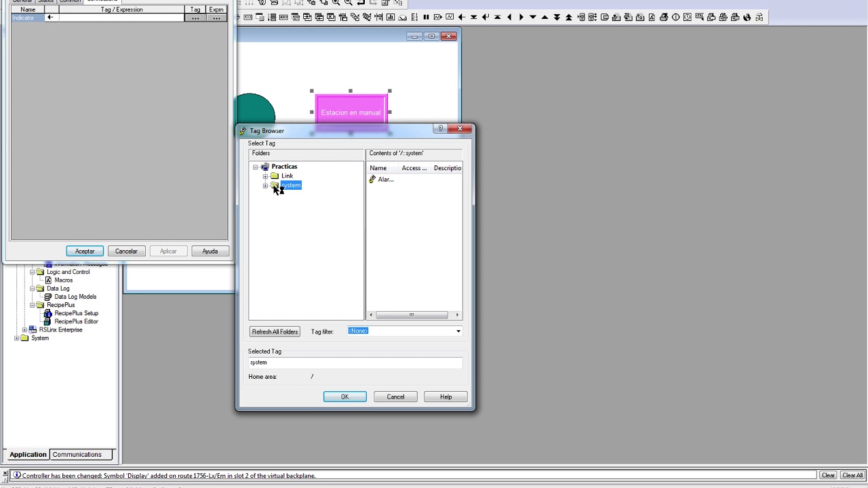Viewport: 868px width, 488px height.
Task: Open the Tag filter dropdown
Action: (x=458, y=331)
